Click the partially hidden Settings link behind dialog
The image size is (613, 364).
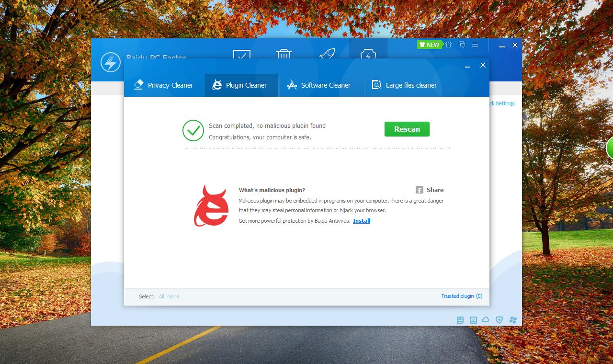[503, 103]
